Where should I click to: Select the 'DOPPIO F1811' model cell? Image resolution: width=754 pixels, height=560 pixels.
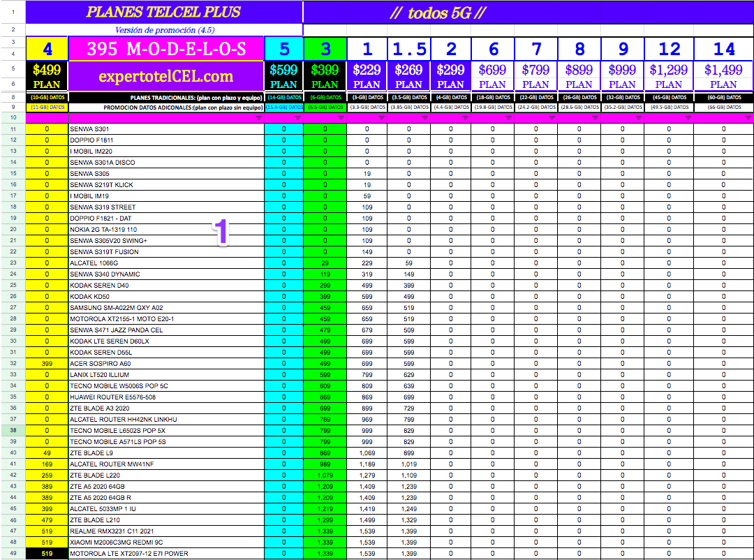coord(166,140)
